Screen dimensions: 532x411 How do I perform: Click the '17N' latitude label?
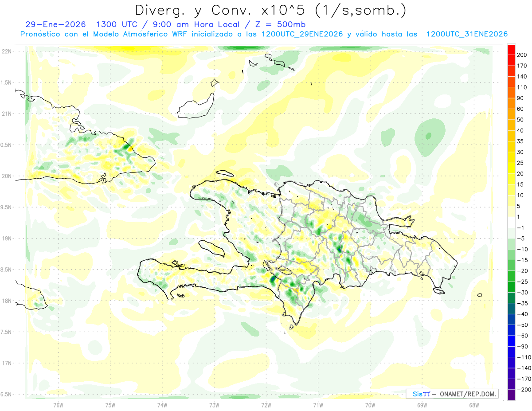click(7, 363)
